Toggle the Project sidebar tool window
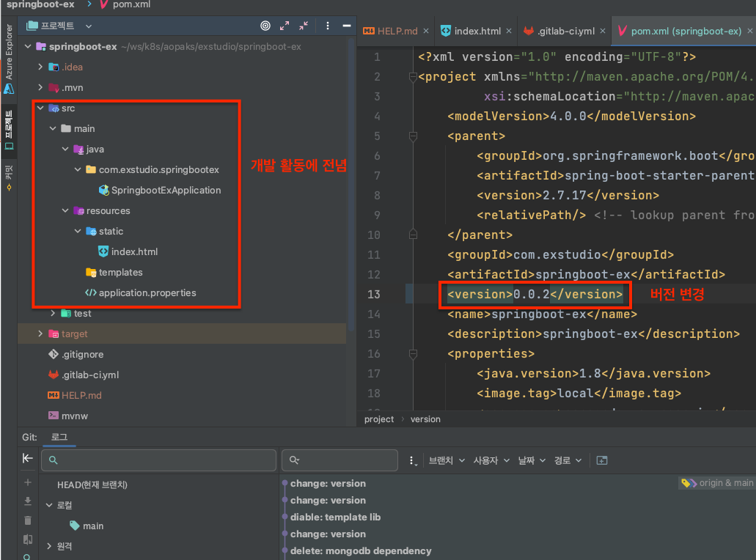The width and height of the screenshot is (756, 560). (9, 129)
